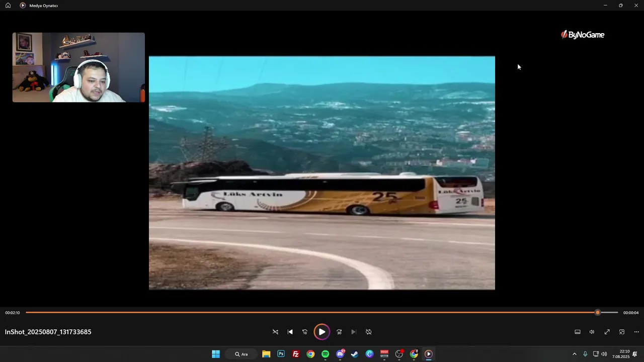Open FileZilla from taskbar
The width and height of the screenshot is (644, 362).
[x=296, y=354]
